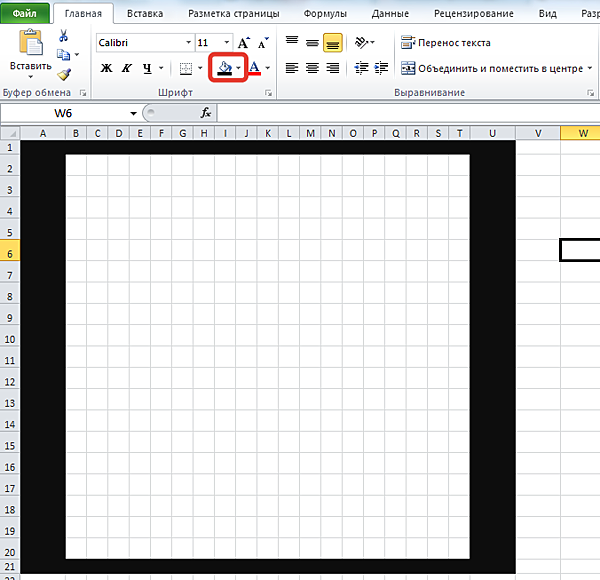Toggle bottom vertical alignment
The width and height of the screenshot is (600, 580).
(333, 43)
